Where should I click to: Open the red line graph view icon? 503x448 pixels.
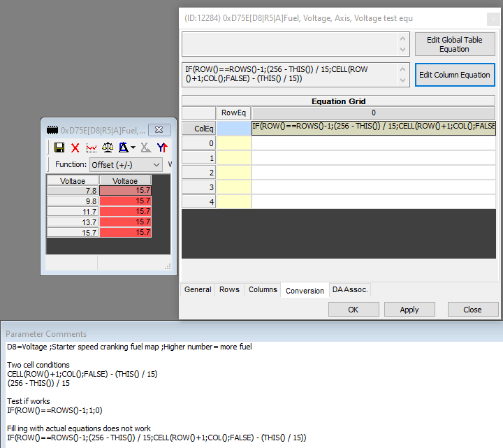pyautogui.click(x=92, y=147)
